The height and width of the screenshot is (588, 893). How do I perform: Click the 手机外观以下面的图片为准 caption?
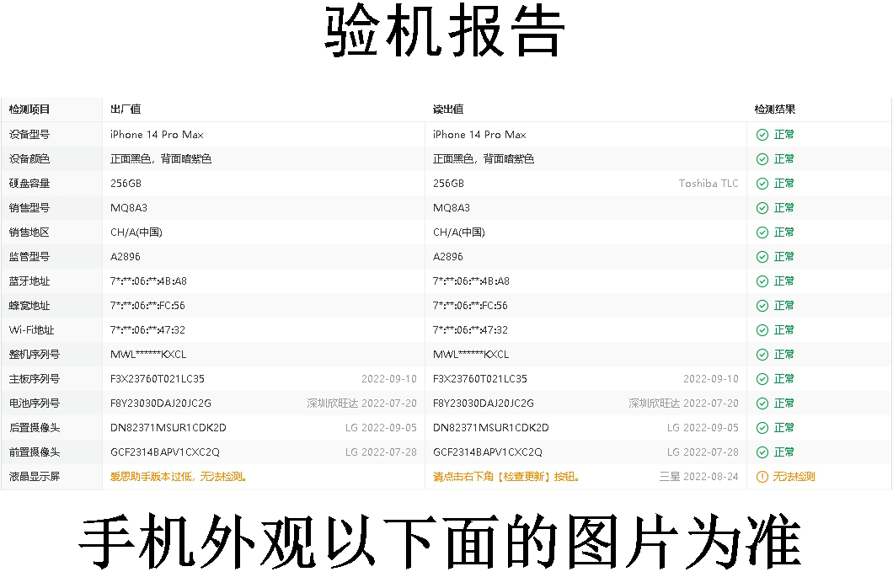click(440, 542)
